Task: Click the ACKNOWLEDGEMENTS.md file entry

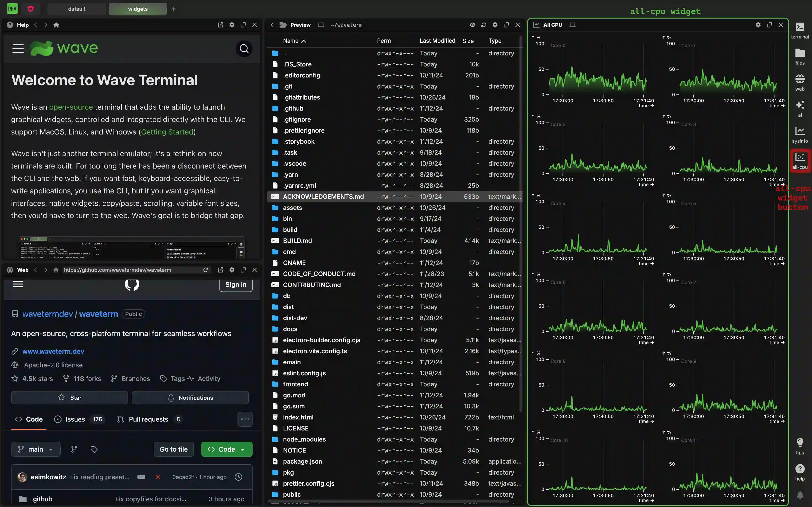Action: [323, 196]
